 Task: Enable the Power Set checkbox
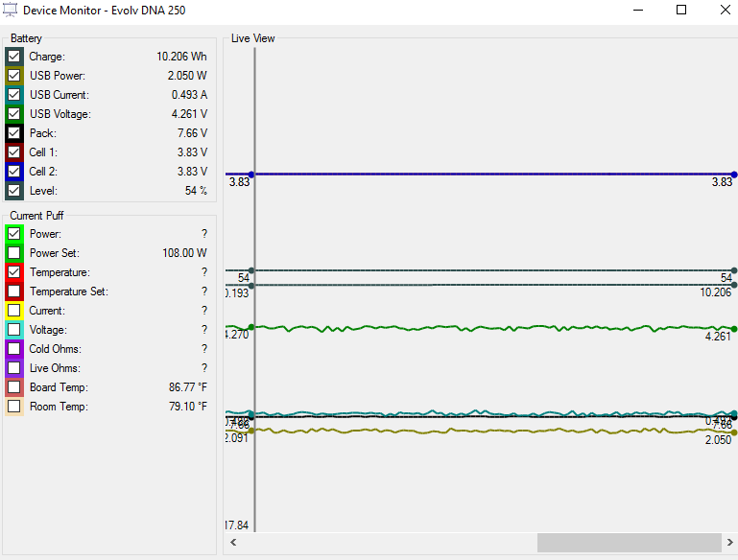coord(14,253)
